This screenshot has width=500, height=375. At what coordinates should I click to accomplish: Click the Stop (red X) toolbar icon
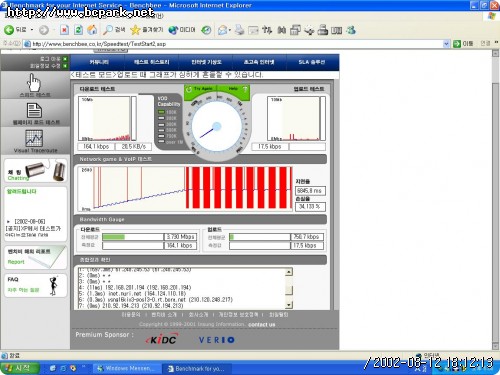[x=64, y=30]
